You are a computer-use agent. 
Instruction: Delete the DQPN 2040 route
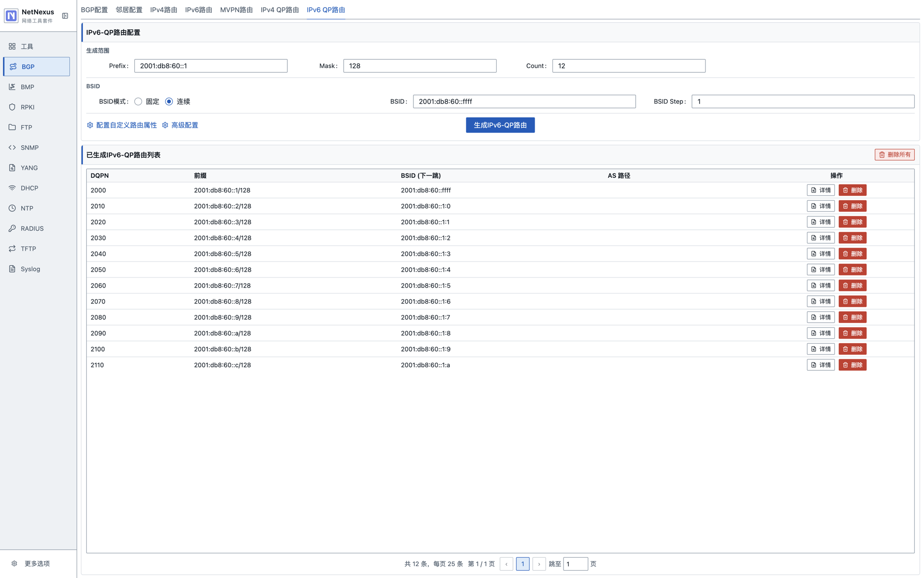(852, 254)
